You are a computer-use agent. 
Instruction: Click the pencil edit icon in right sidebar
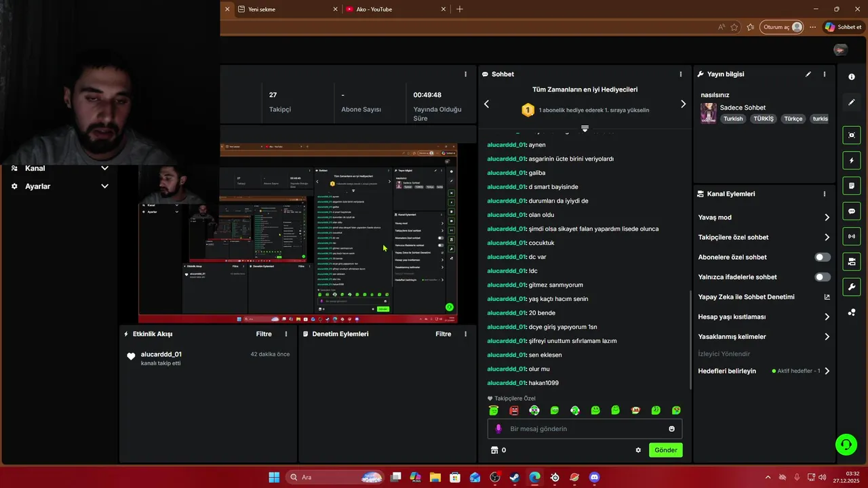tap(852, 102)
